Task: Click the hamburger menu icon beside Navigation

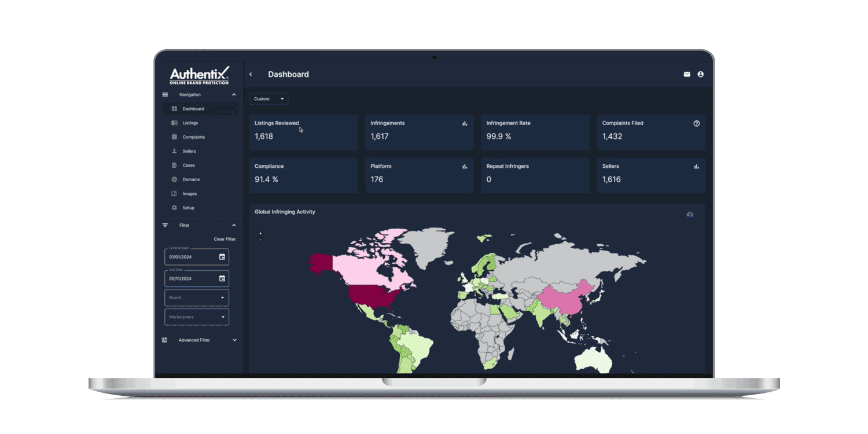Action: tap(165, 94)
